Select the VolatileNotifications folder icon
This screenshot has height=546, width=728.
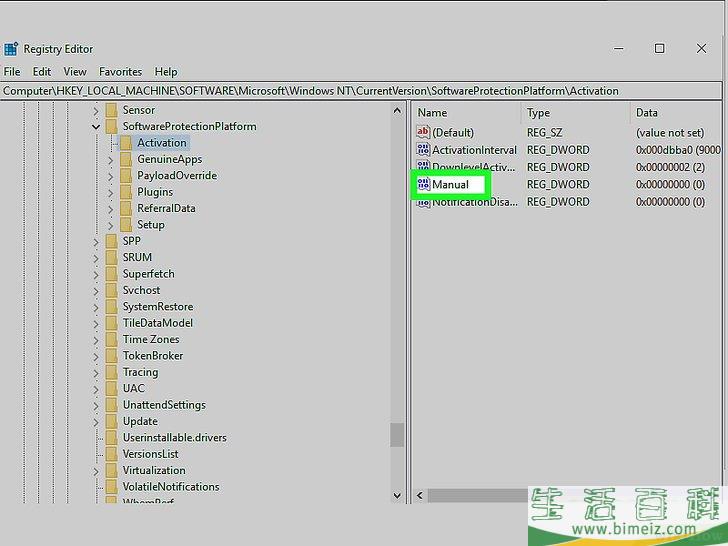(x=111, y=487)
